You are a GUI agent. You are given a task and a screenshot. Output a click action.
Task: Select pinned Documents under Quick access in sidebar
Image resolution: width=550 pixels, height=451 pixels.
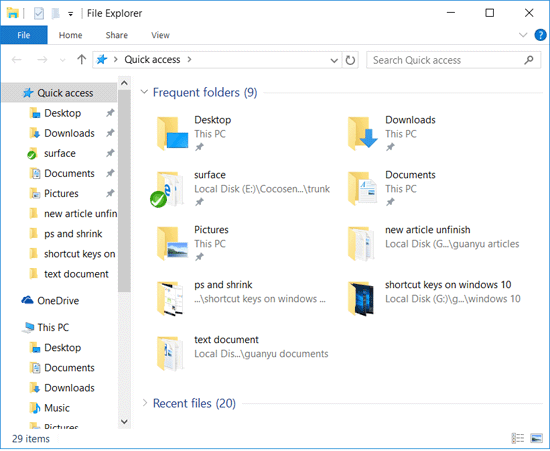pyautogui.click(x=69, y=174)
